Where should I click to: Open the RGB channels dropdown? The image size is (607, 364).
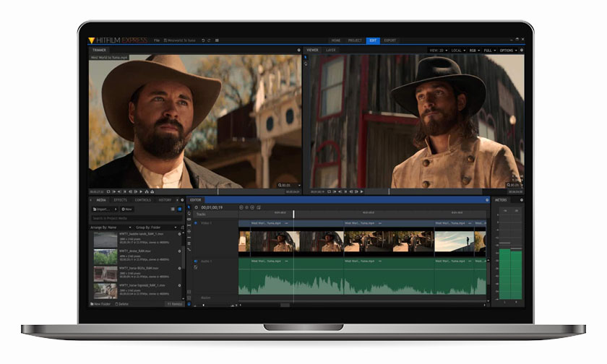tap(474, 51)
